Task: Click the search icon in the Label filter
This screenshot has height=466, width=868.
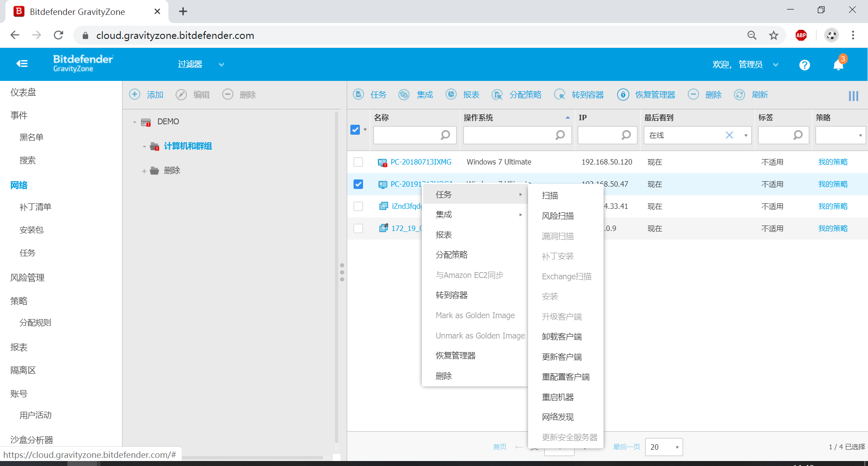Action: click(x=798, y=135)
